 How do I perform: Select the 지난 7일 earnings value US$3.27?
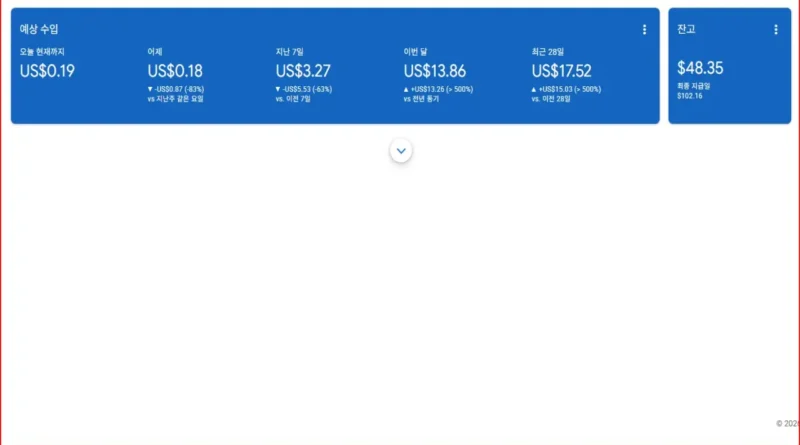[303, 71]
